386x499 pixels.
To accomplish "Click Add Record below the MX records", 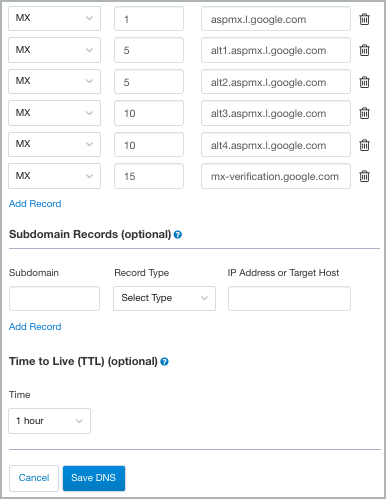I will coord(35,204).
